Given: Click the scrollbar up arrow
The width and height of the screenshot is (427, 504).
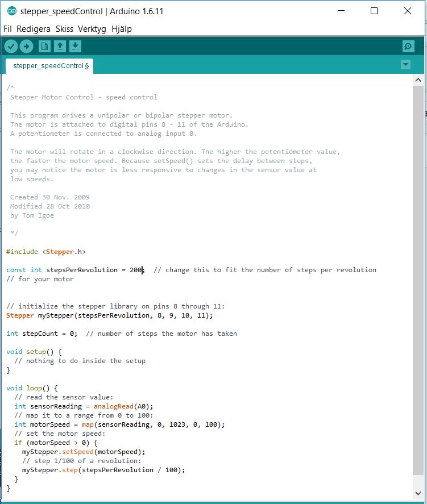Looking at the screenshot, I should 418,80.
